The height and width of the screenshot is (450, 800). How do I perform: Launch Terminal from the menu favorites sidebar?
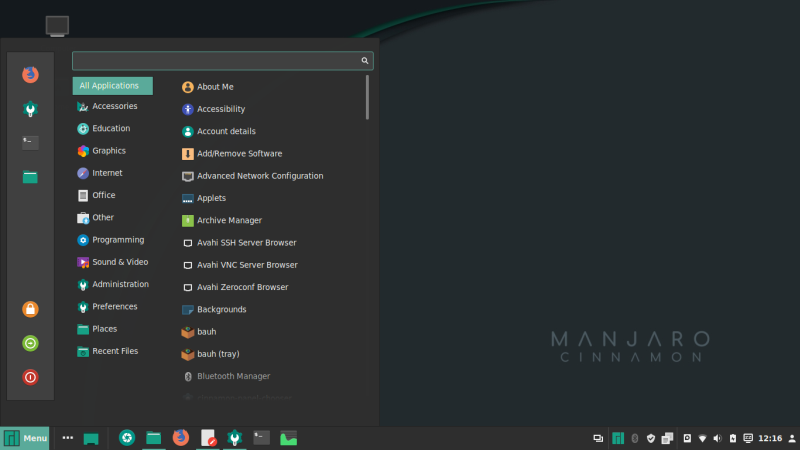[30, 143]
